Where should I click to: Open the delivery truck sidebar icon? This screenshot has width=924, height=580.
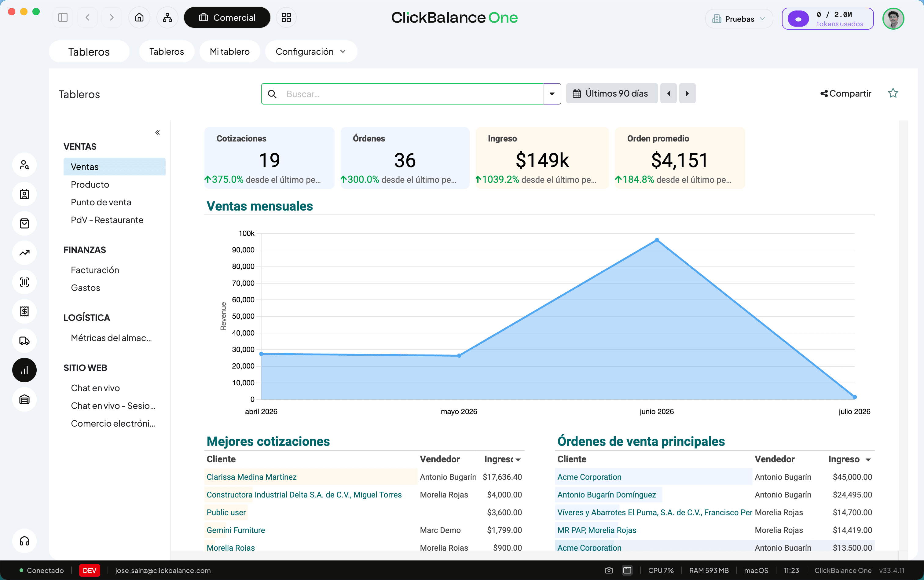coord(24,341)
